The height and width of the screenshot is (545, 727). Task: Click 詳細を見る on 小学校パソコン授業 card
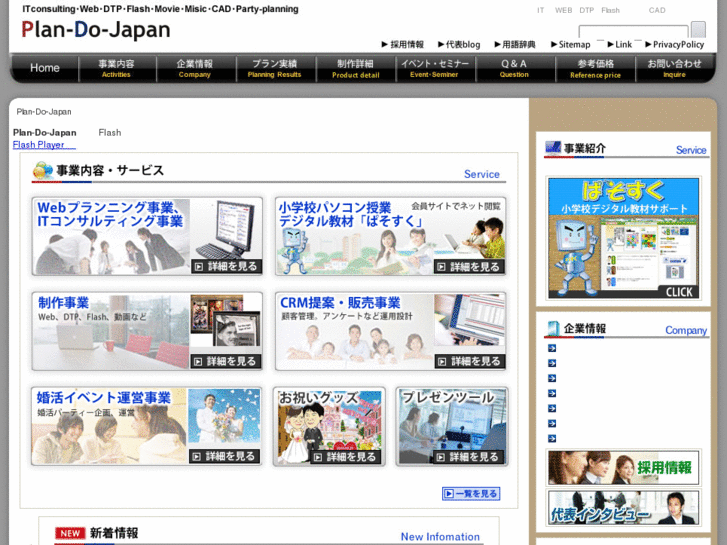tap(469, 267)
